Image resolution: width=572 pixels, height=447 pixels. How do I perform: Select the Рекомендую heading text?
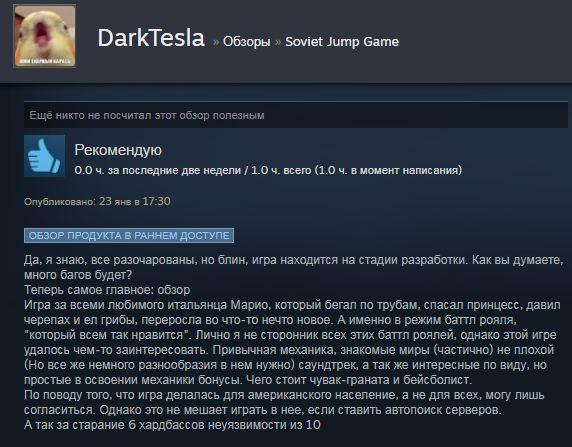click(118, 150)
